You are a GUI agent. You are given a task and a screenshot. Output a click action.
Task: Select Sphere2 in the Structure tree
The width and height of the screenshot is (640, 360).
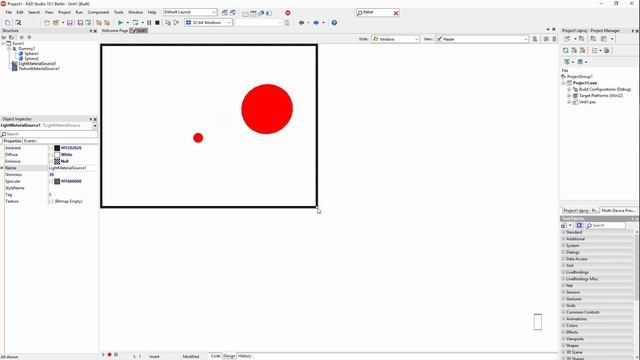coord(31,58)
